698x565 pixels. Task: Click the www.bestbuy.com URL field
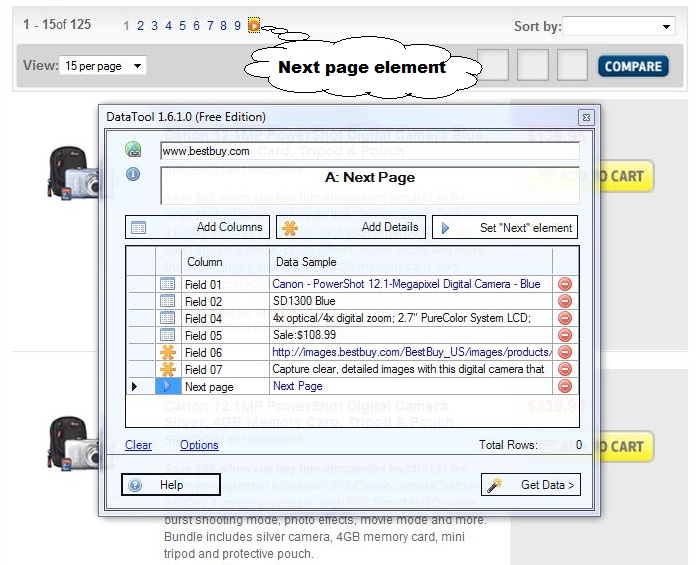coord(369,151)
